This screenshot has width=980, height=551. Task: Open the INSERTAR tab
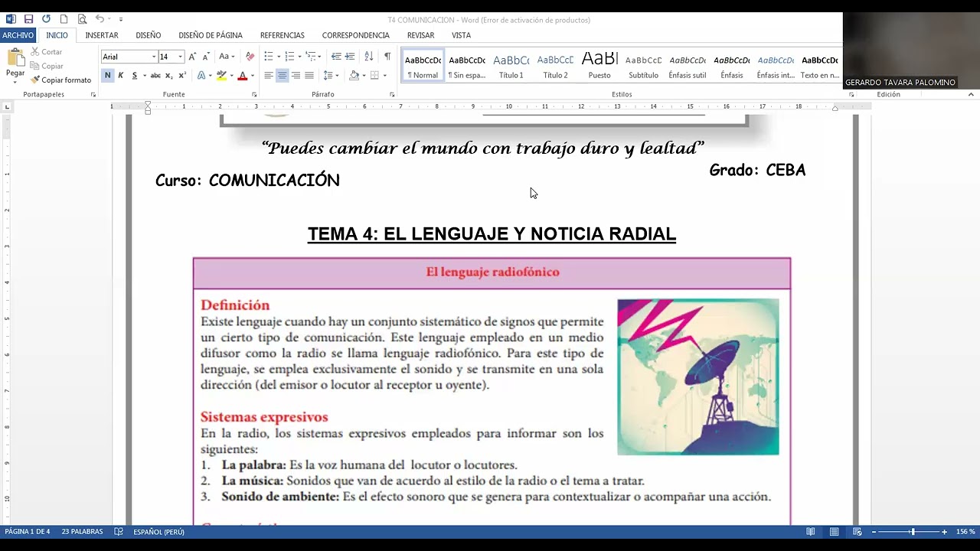[x=102, y=35]
